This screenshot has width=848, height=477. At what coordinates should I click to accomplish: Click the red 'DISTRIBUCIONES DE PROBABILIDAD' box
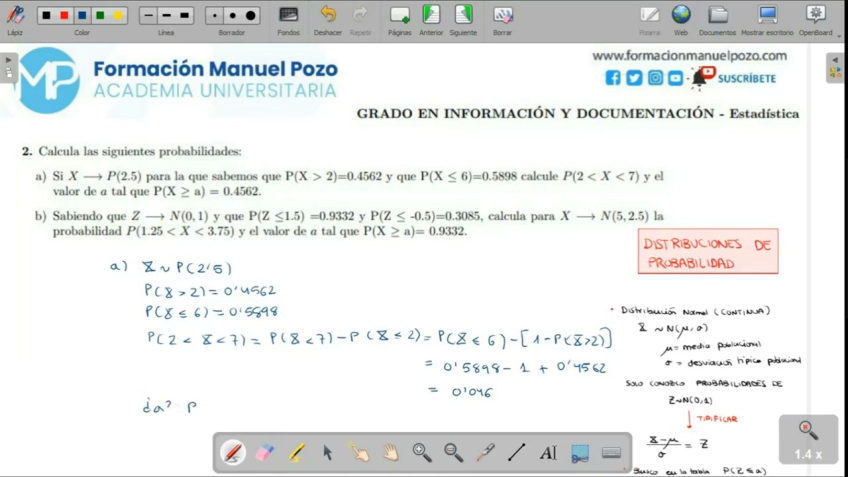point(708,251)
